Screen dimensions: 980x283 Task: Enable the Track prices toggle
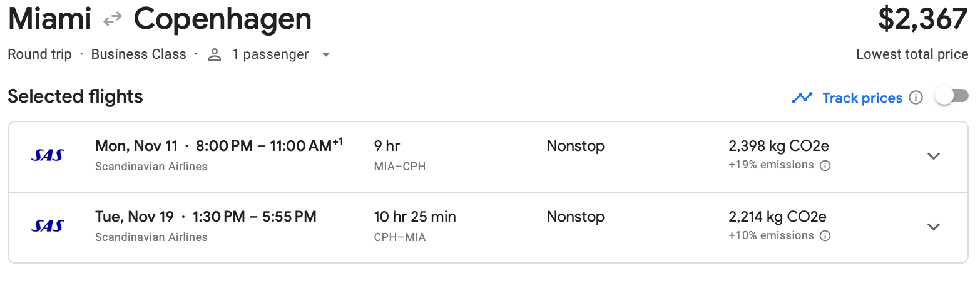tap(951, 96)
